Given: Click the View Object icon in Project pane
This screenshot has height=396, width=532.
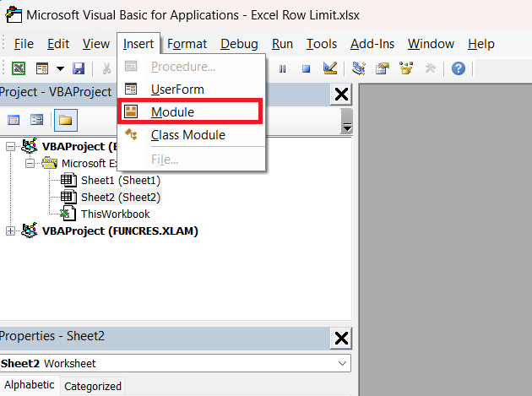Looking at the screenshot, I should point(36,120).
